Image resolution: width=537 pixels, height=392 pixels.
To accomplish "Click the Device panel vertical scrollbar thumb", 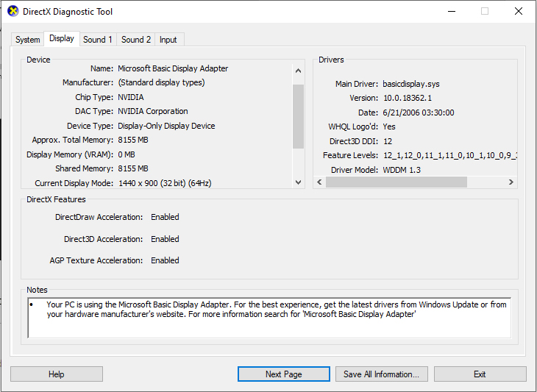I will coord(298,116).
